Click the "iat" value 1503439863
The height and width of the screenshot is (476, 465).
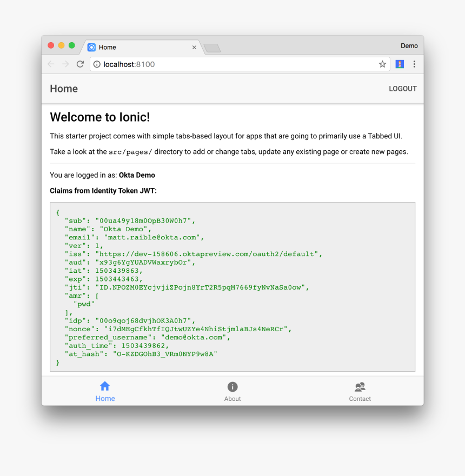117,271
